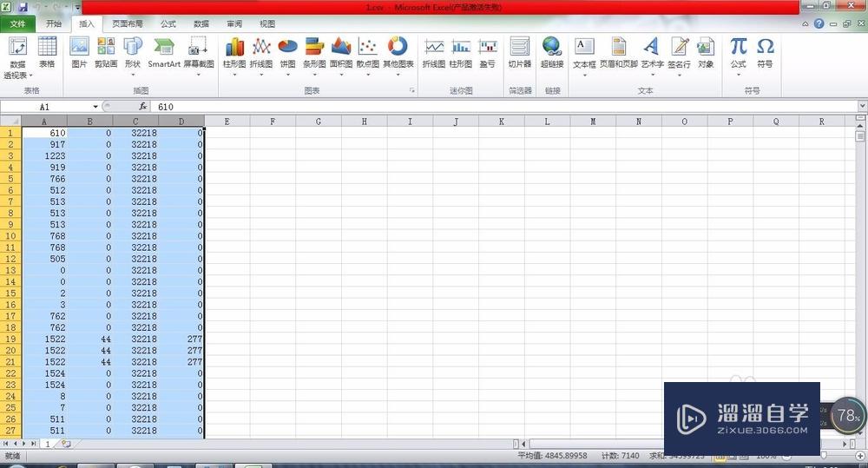Click the Name Box showing A1
The width and height of the screenshot is (868, 468).
tap(45, 106)
